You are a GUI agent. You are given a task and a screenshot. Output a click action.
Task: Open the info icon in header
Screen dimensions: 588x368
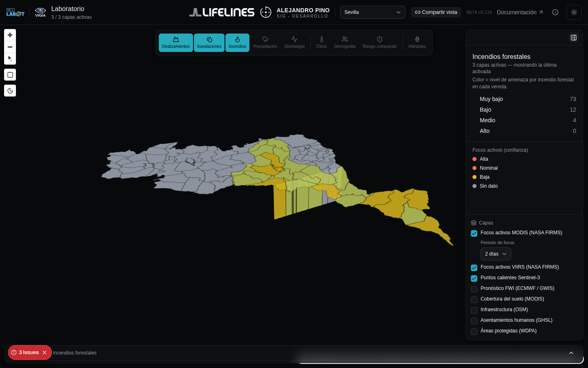555,12
